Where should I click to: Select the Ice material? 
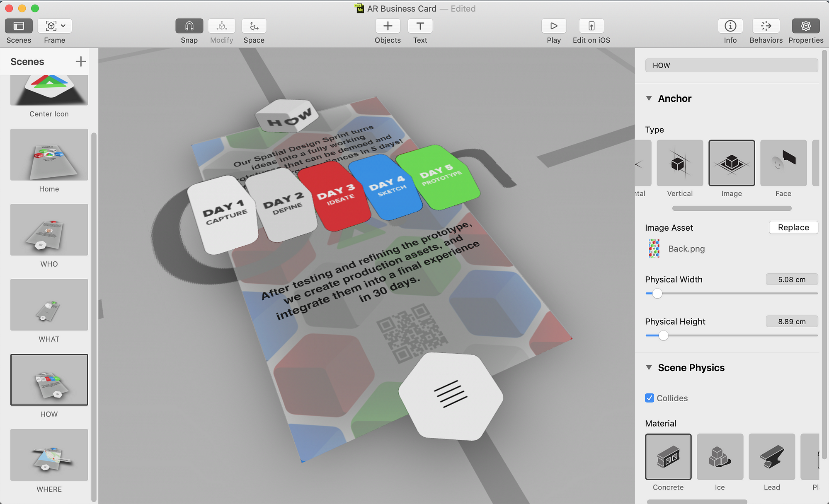pos(720,457)
